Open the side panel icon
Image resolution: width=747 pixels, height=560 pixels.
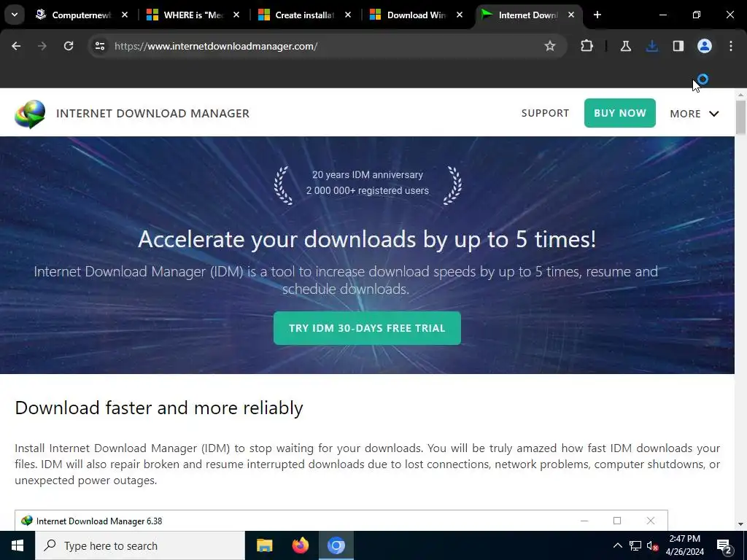point(678,46)
